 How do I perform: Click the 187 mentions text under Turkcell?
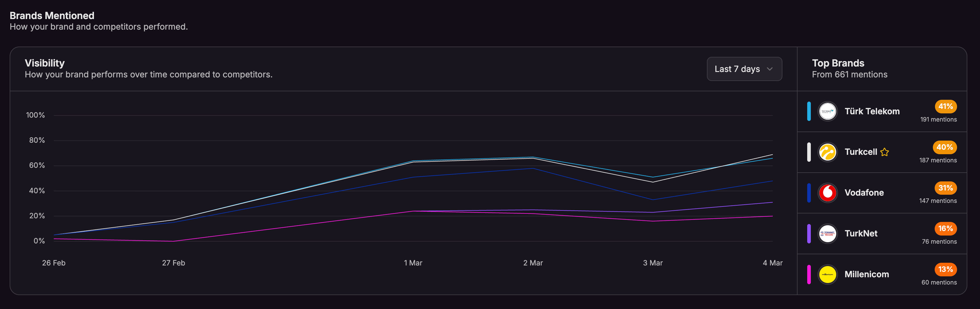[938, 160]
